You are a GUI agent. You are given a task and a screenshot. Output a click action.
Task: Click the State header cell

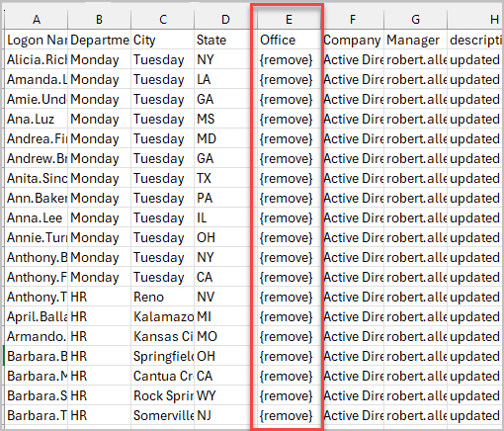tap(225, 40)
